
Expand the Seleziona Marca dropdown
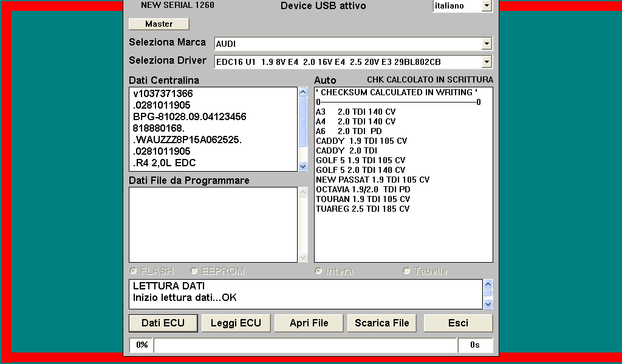pos(486,44)
